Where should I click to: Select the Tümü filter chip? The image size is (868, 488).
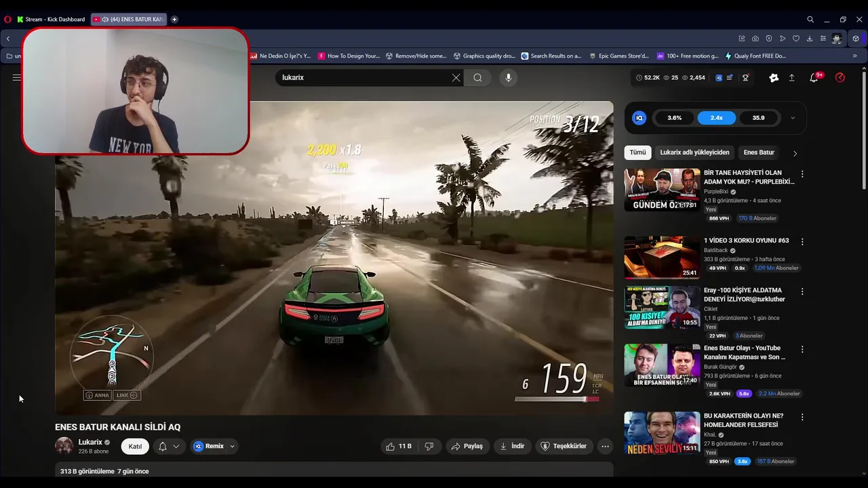click(637, 152)
